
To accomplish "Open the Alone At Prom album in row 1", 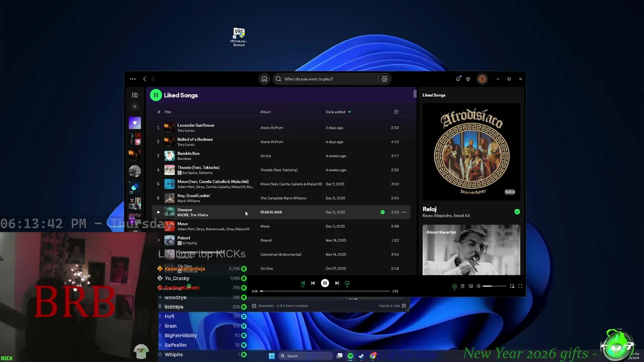I will pyautogui.click(x=272, y=128).
